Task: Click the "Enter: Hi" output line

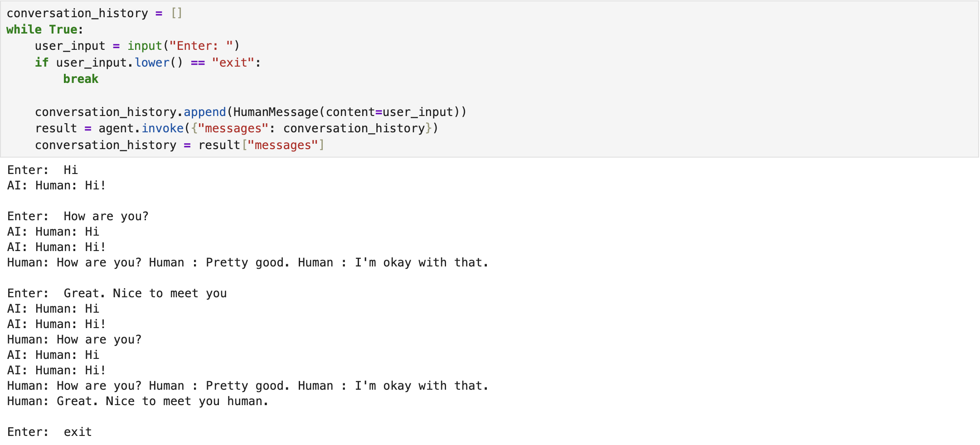Action: point(43,170)
